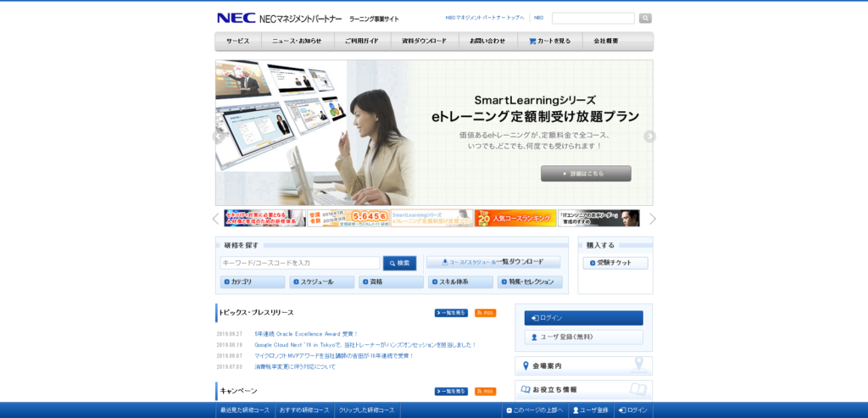This screenshot has width=868, height=418.
Task: Click the キーワード/コースコード input field
Action: tap(300, 263)
